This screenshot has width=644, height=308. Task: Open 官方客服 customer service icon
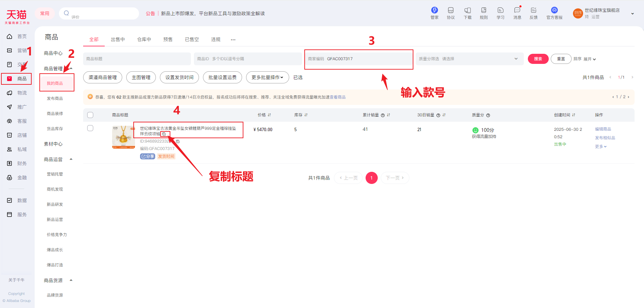click(554, 10)
